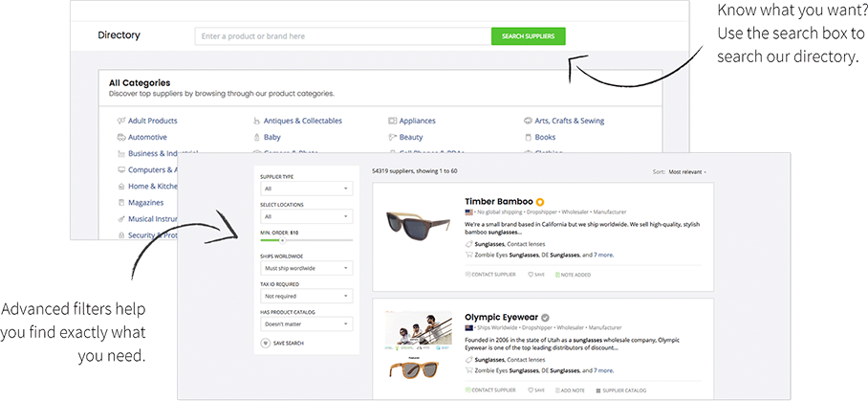
Task: Click Olympic Eyewear Supplier Catalog grid icon
Action: click(x=597, y=390)
